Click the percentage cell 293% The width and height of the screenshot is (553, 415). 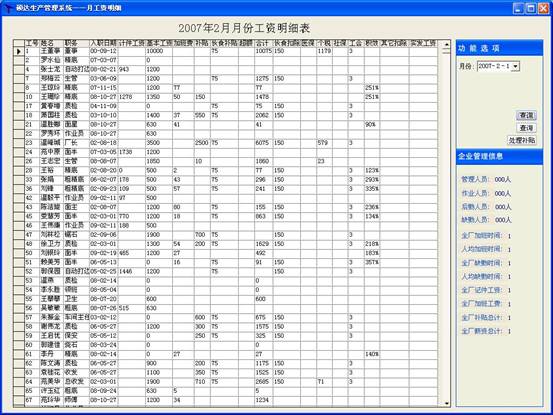pyautogui.click(x=372, y=179)
